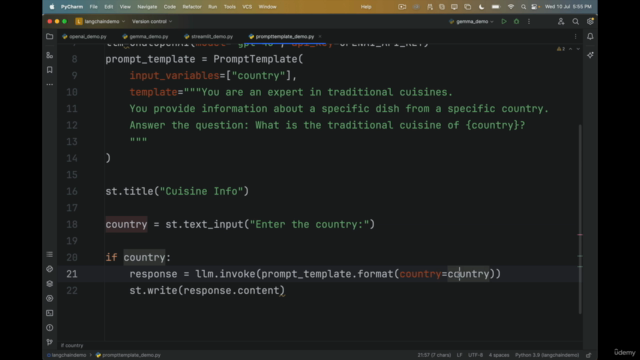The image size is (640, 360).
Task: Click 'response.content' on line 22
Action: (231, 291)
